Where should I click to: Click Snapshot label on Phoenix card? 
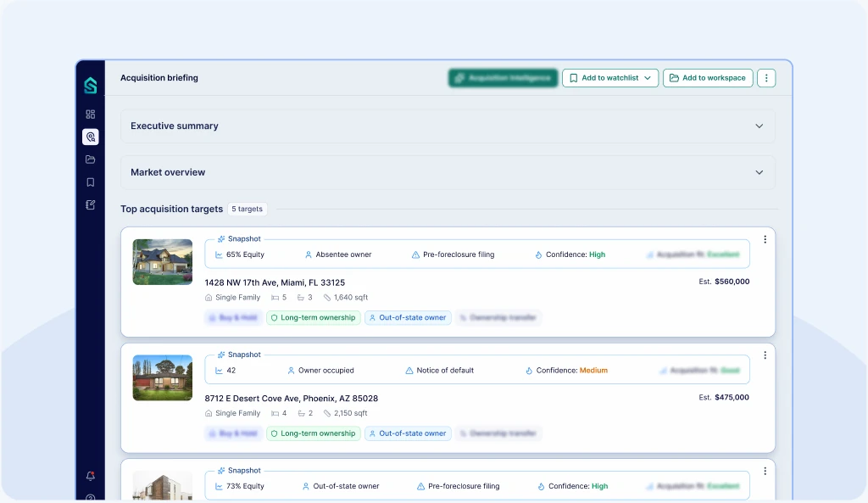tap(239, 355)
